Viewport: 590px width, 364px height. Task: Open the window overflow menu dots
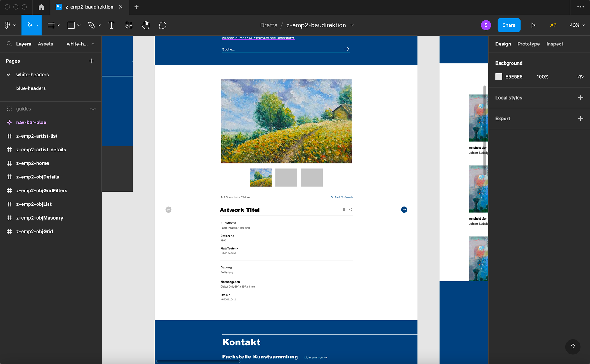coord(580,7)
